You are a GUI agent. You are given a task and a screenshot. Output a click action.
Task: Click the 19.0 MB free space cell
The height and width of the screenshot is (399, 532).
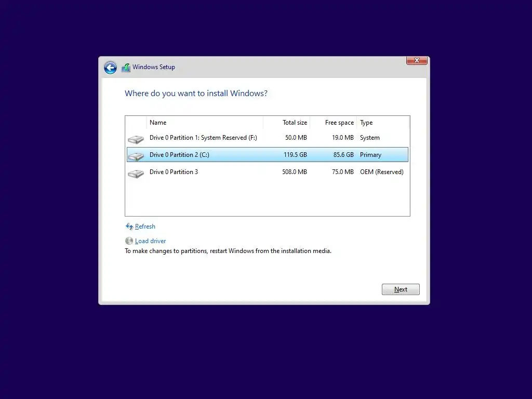[x=343, y=138]
